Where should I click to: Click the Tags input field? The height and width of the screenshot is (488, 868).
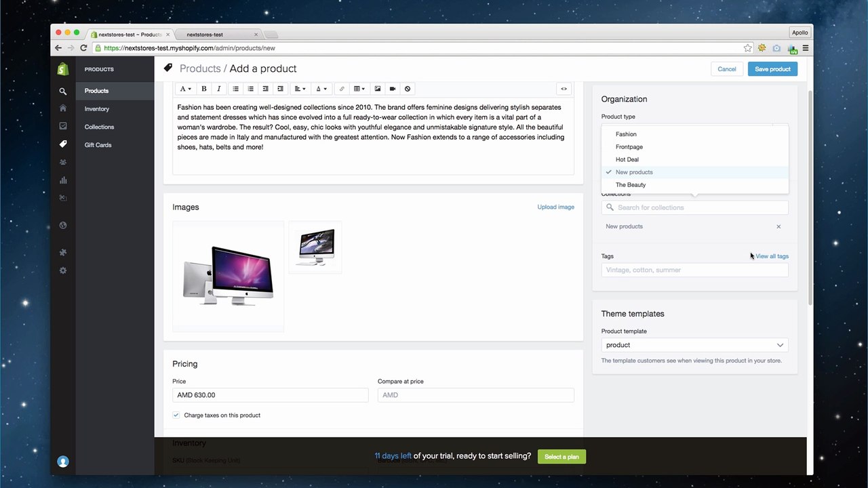coord(694,270)
